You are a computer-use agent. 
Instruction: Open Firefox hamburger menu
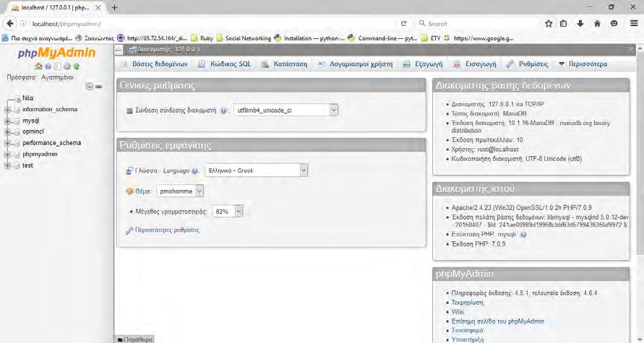click(x=634, y=24)
